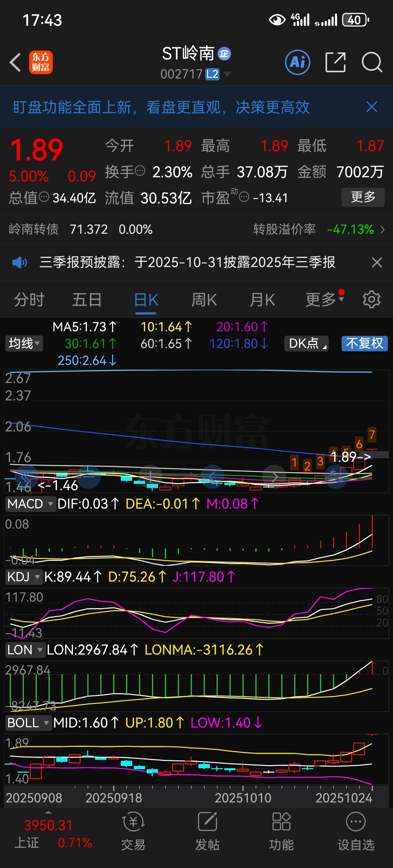The height and width of the screenshot is (868, 393).
Task: Tap the back arrow icon
Action: point(15,62)
